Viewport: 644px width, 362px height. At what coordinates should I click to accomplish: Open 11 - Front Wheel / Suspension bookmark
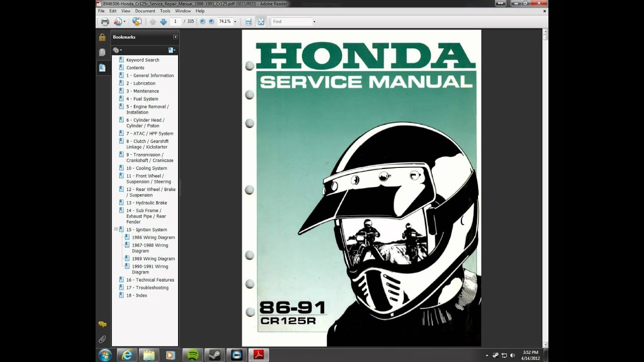148,179
